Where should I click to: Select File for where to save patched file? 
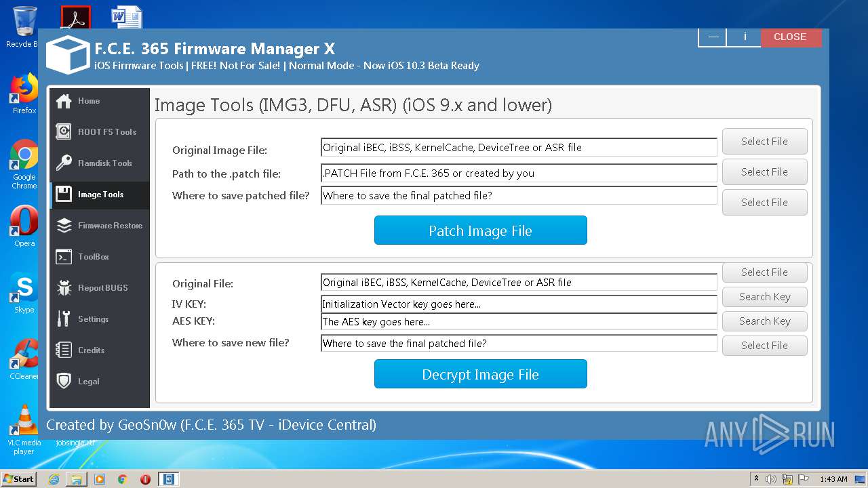click(x=764, y=202)
